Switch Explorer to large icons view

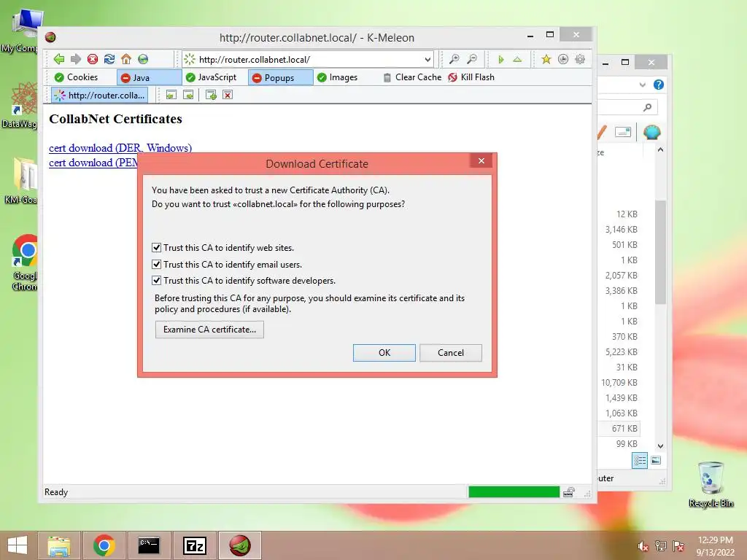pyautogui.click(x=656, y=461)
